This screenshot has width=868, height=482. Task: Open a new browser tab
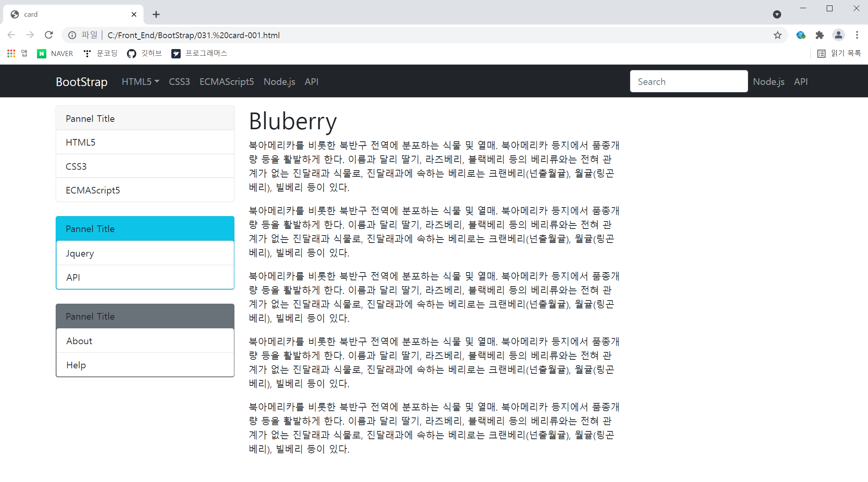tap(156, 14)
